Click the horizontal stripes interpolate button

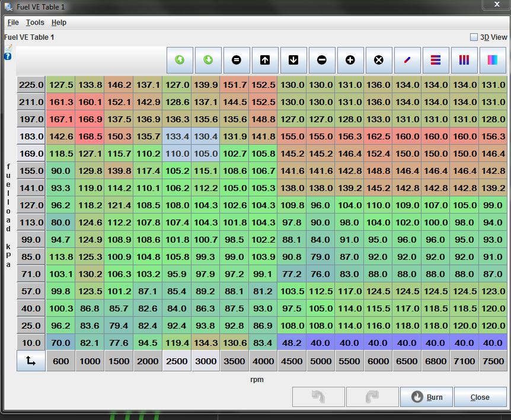click(x=436, y=61)
